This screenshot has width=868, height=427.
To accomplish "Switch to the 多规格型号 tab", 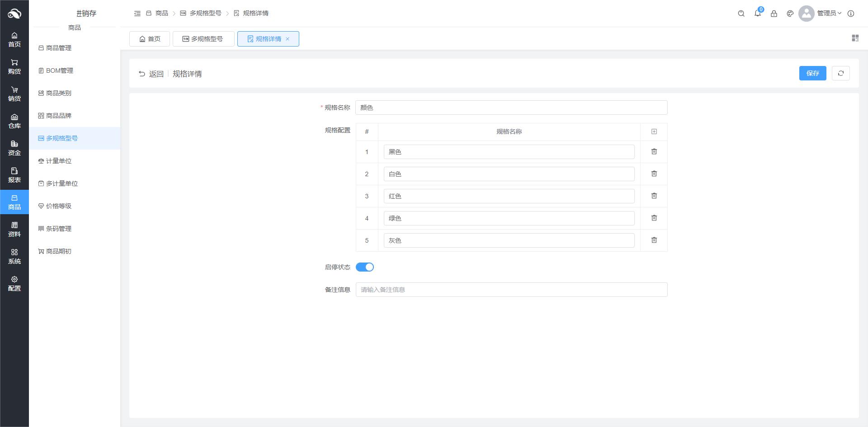I will click(203, 39).
